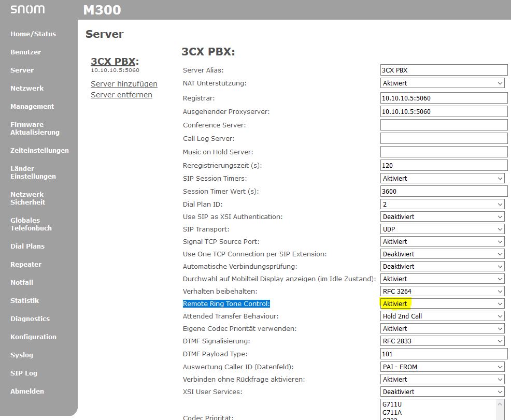Viewport: 511px width, 420px height.
Task: Focus the Conference Server text field
Action: click(444, 125)
